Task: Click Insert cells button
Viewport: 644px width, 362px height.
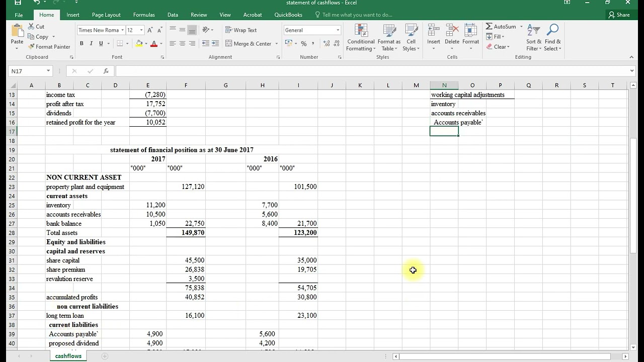Action: point(434,37)
